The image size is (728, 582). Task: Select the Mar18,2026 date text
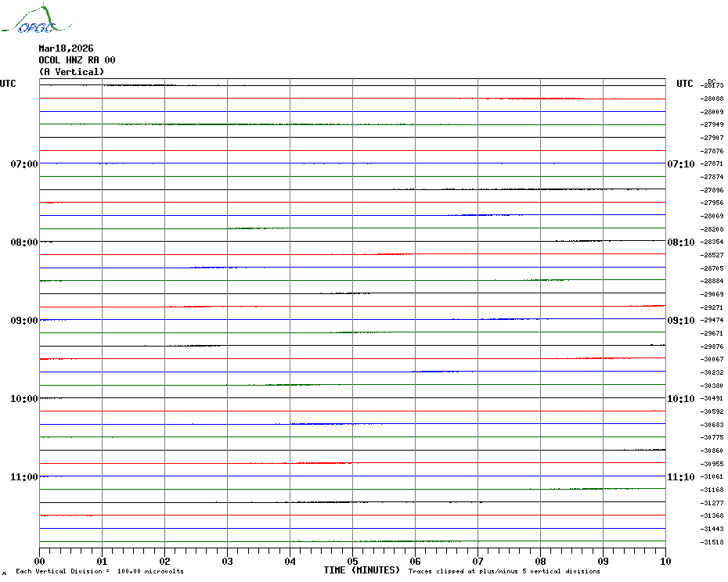tap(66, 48)
